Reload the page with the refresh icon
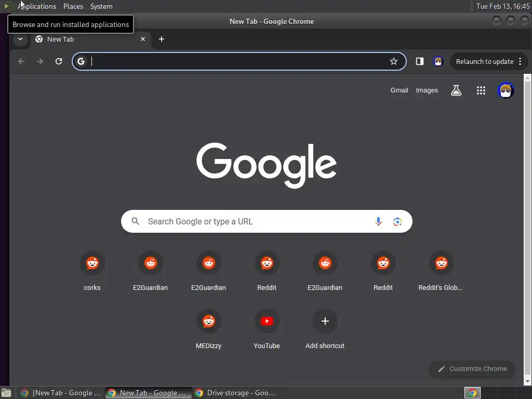 [x=59, y=61]
